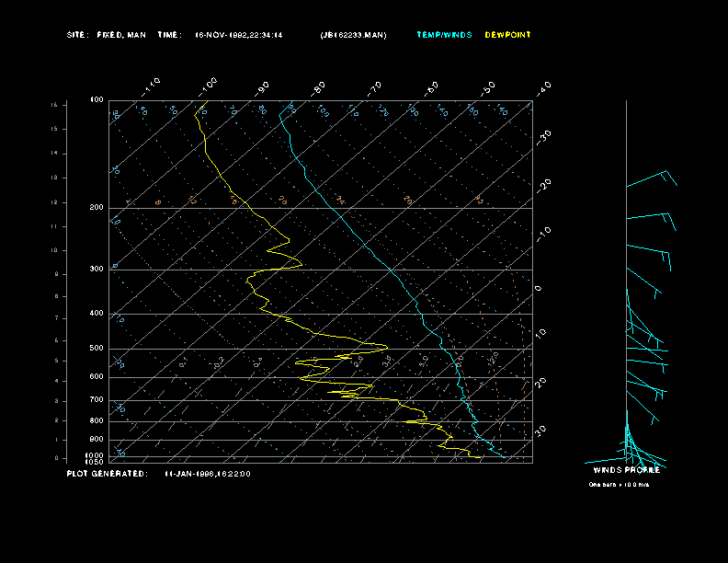
Task: Click the 0 temperature label on right axis
Action: [539, 288]
